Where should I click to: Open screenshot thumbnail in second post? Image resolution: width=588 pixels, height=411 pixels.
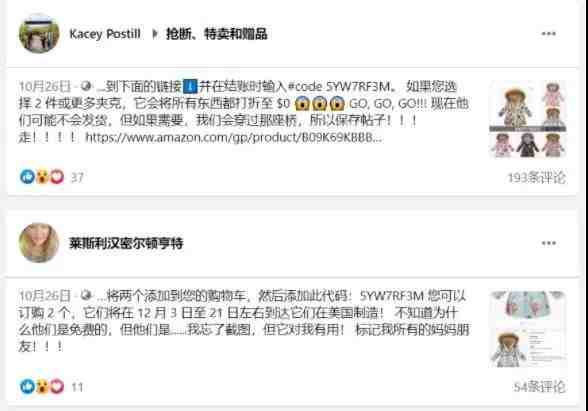tap(528, 329)
